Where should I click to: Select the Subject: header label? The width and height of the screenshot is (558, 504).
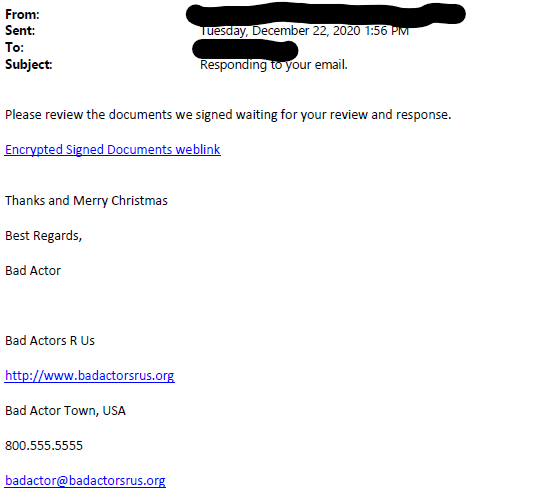coord(28,64)
